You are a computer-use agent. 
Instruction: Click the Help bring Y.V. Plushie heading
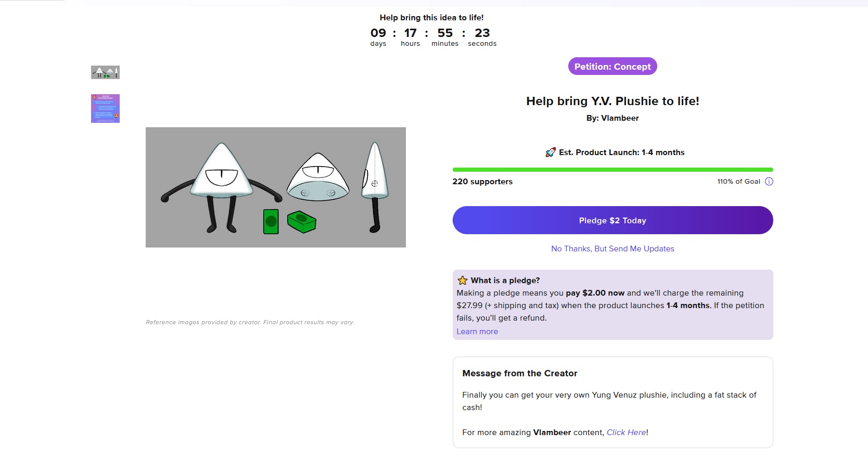coord(612,101)
